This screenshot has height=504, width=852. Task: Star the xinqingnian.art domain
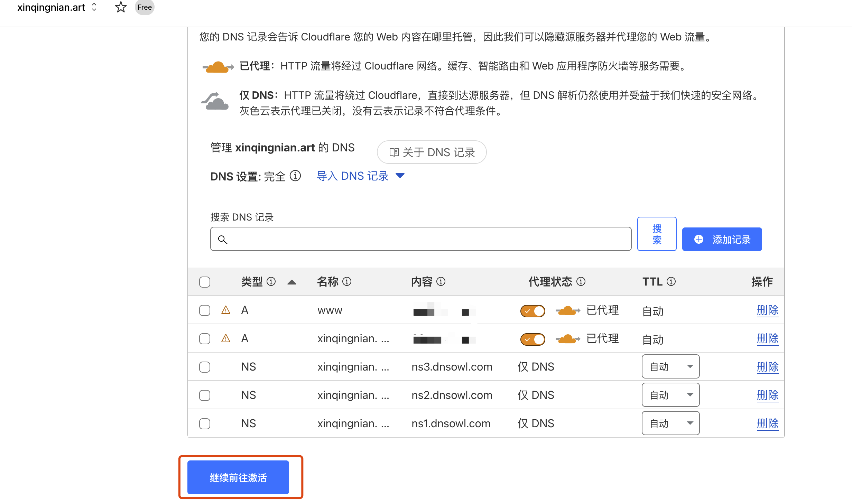coord(121,7)
